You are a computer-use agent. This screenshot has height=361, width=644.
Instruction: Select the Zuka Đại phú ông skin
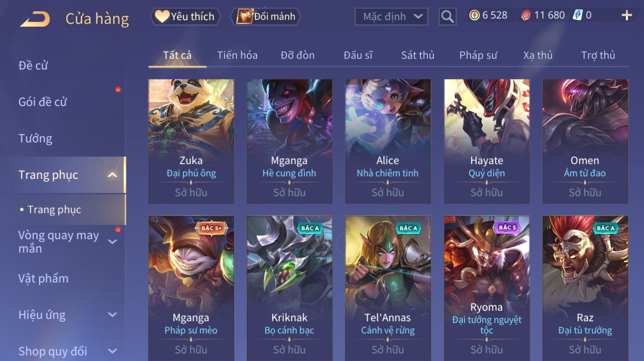click(191, 141)
